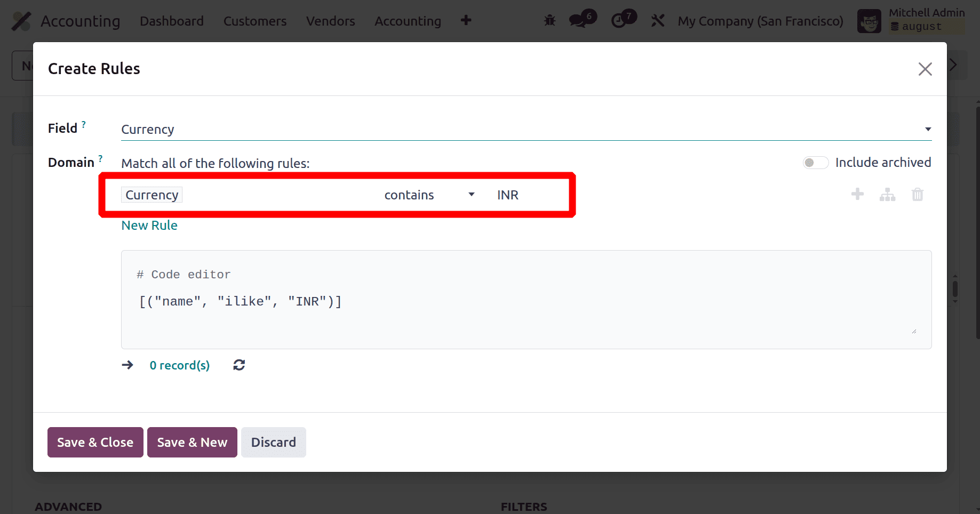The image size is (980, 514).
Task: Switch company My Company (San Francisco)
Action: (x=761, y=21)
